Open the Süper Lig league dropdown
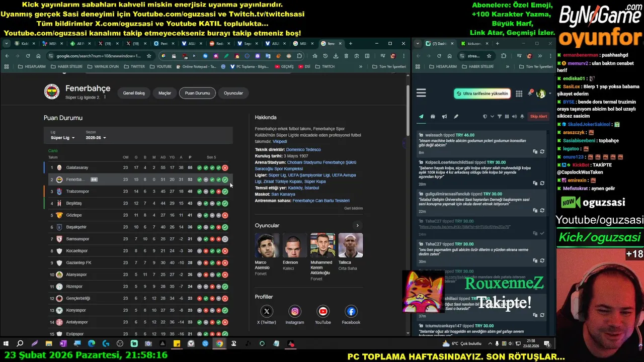Image resolution: width=644 pixels, height=362 pixels. click(62, 138)
